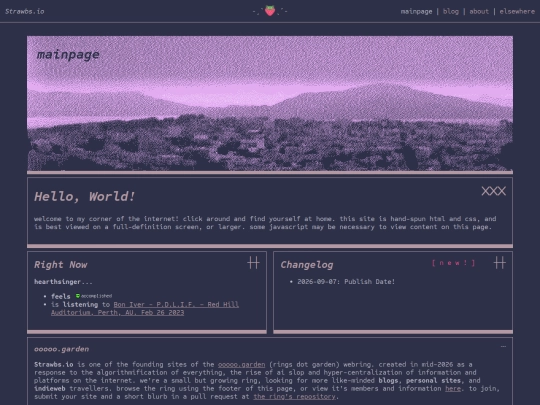
Task: Click the [new!] badge in Changelog
Action: click(x=453, y=263)
